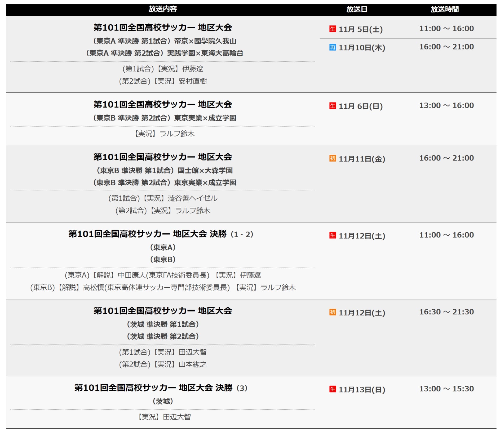Viewport: 504px width, 437px height.
Task: Select the 放送時間 column header
Action: (x=445, y=9)
